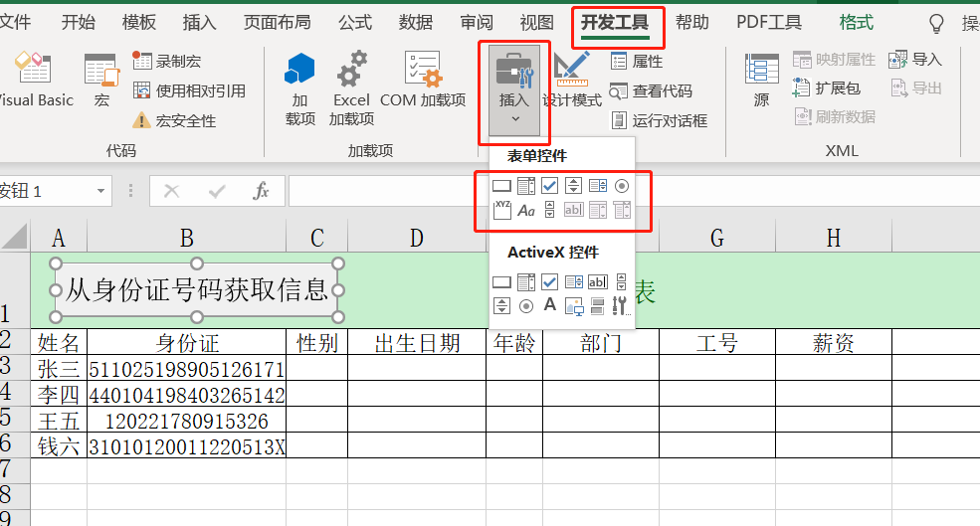
Task: Click the fx insert function button
Action: [261, 191]
